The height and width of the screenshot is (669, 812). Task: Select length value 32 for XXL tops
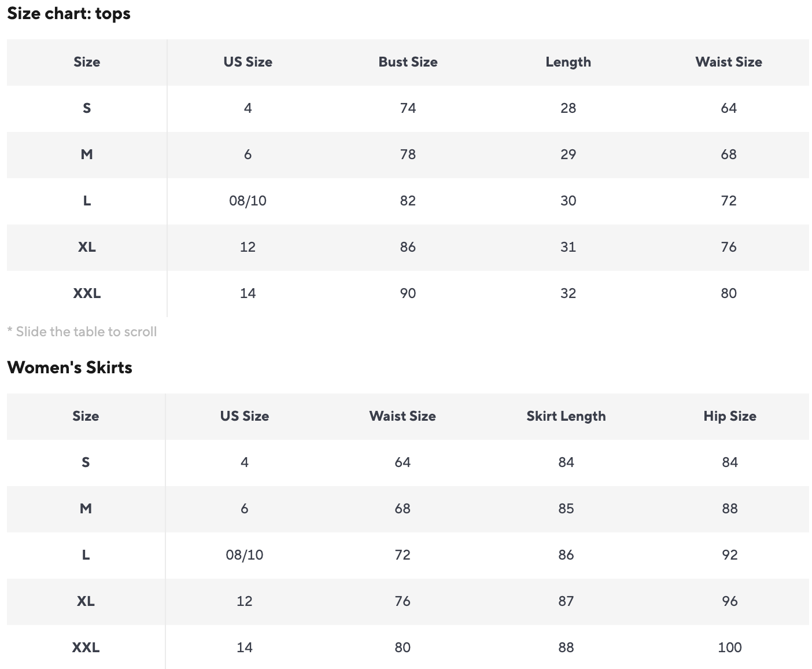[x=568, y=293]
